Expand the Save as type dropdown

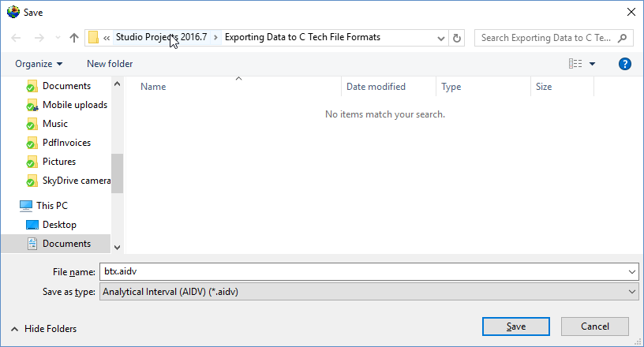(x=631, y=292)
